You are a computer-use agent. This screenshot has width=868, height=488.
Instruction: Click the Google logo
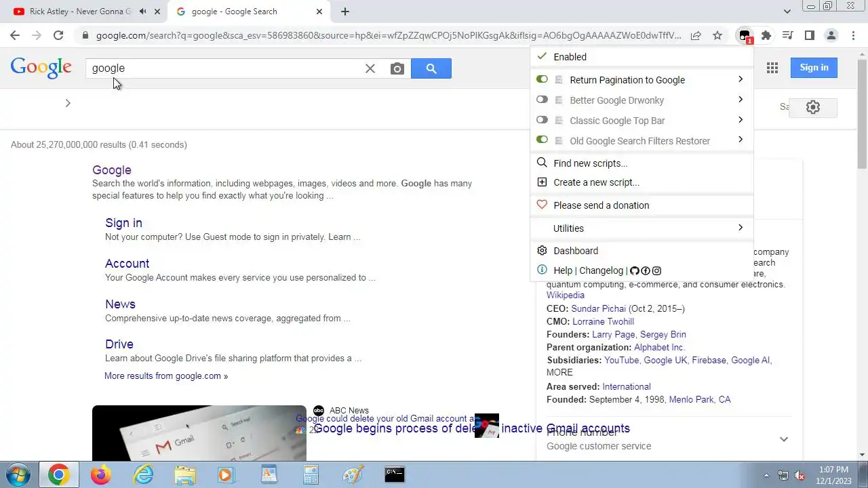tap(41, 68)
